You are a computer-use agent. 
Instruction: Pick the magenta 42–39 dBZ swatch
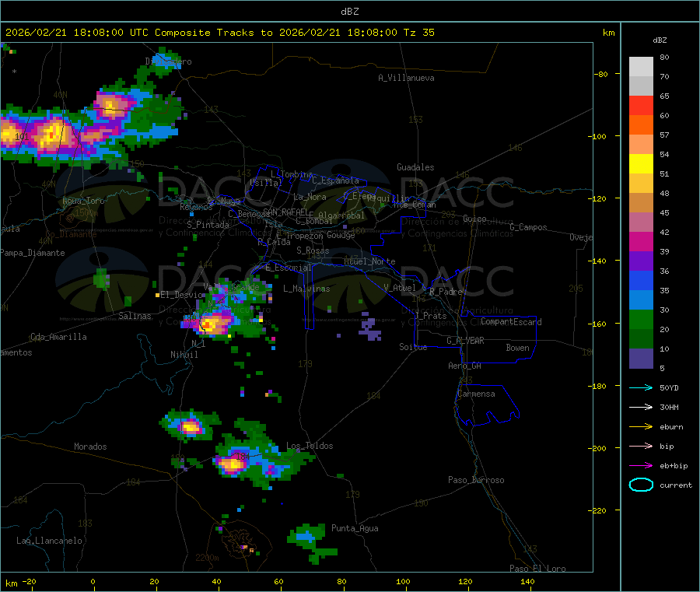(x=641, y=241)
